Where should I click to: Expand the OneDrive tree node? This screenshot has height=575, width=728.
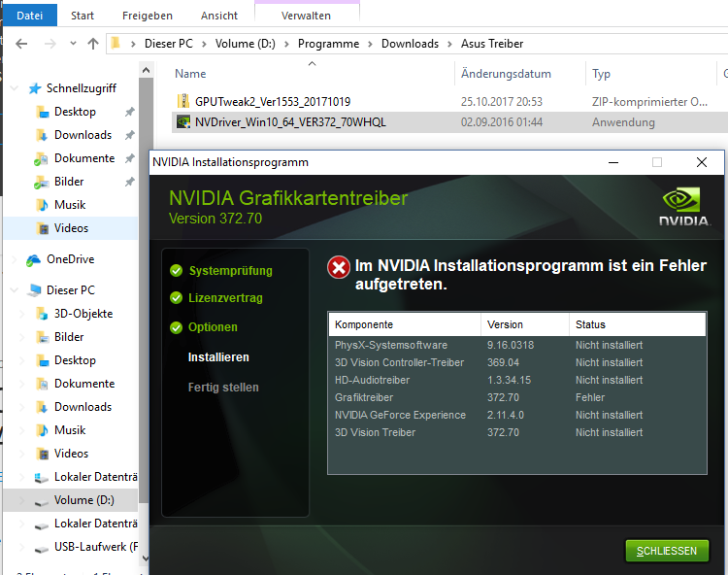[x=15, y=259]
